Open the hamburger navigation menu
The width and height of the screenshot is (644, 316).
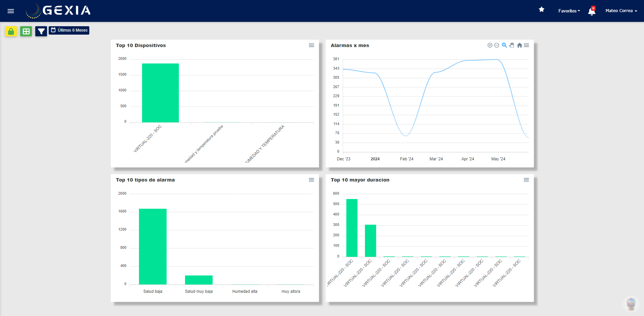pos(10,11)
